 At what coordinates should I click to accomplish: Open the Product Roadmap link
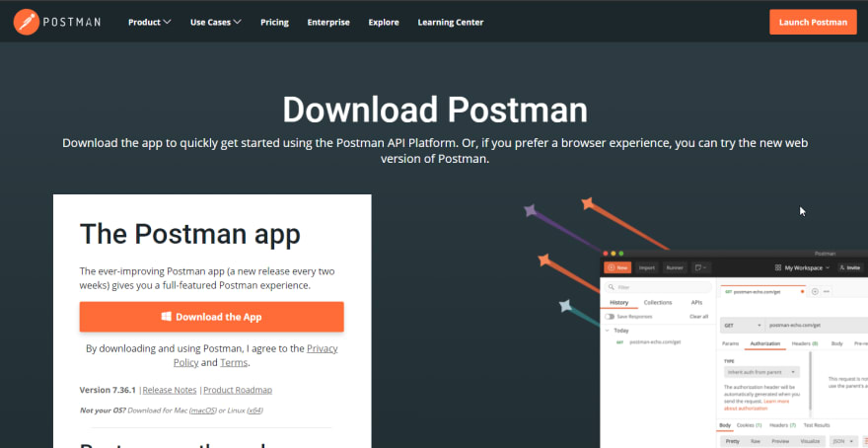[238, 390]
